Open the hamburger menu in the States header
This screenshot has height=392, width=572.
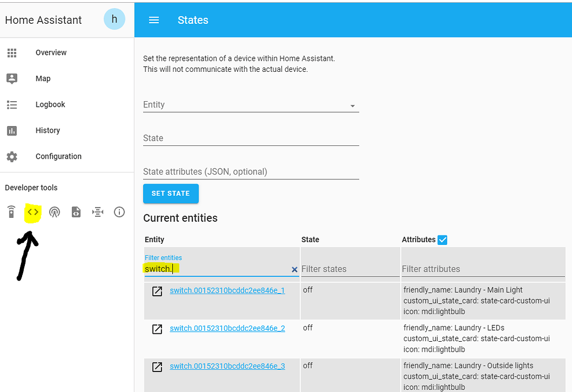point(154,20)
